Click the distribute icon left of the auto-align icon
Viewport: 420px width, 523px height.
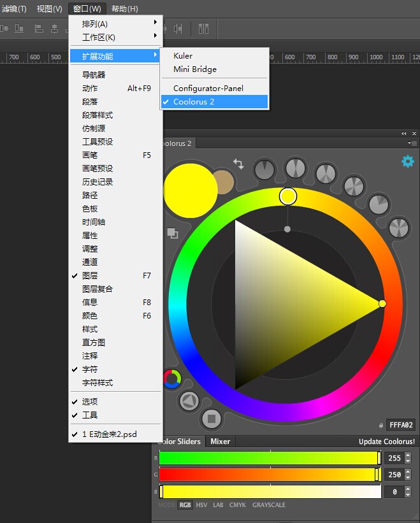pyautogui.click(x=178, y=29)
